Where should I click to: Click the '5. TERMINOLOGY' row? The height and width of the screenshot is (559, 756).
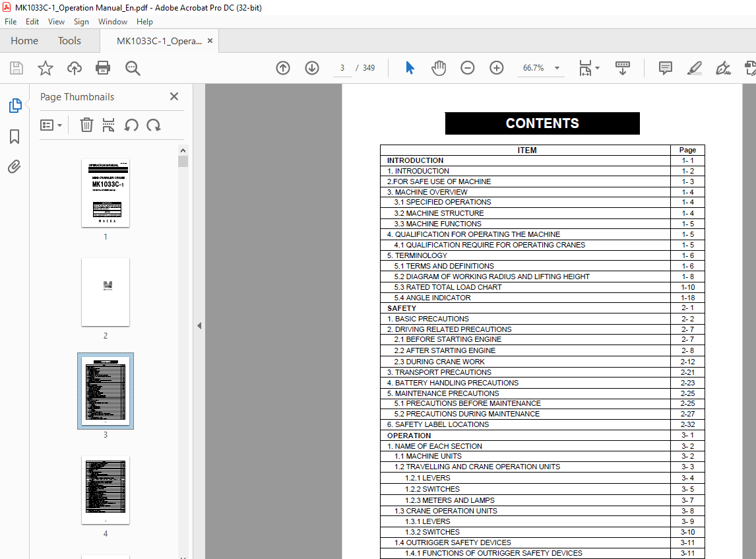pyautogui.click(x=542, y=255)
